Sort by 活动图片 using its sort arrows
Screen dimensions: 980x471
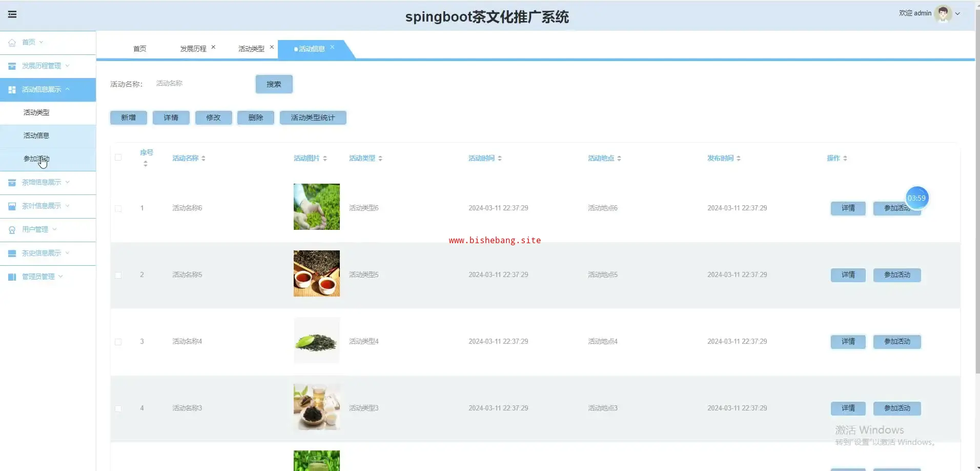click(x=325, y=159)
